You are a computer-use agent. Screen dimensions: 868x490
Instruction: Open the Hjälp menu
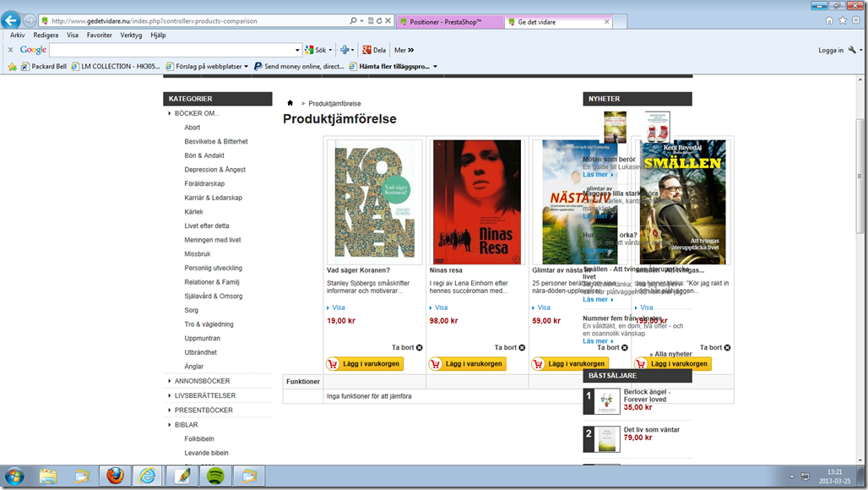point(158,35)
